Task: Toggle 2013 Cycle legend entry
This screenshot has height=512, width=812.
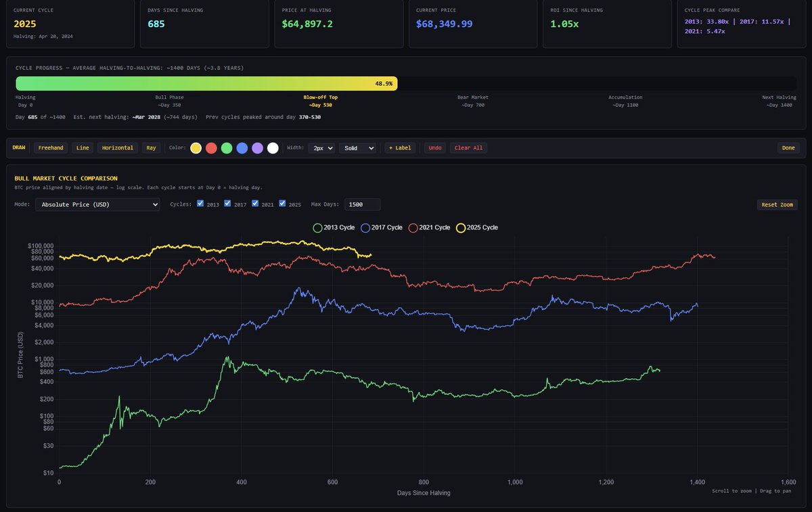Action: click(334, 227)
